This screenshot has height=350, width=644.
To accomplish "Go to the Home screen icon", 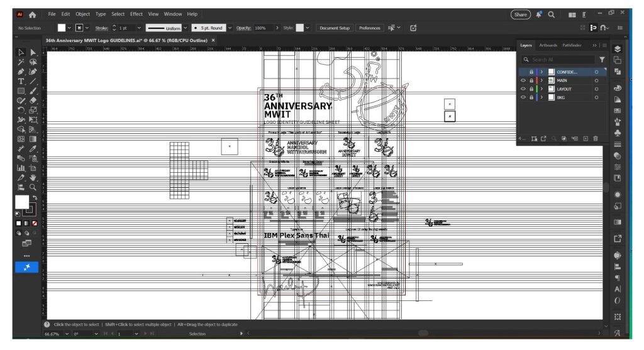I will [x=32, y=14].
